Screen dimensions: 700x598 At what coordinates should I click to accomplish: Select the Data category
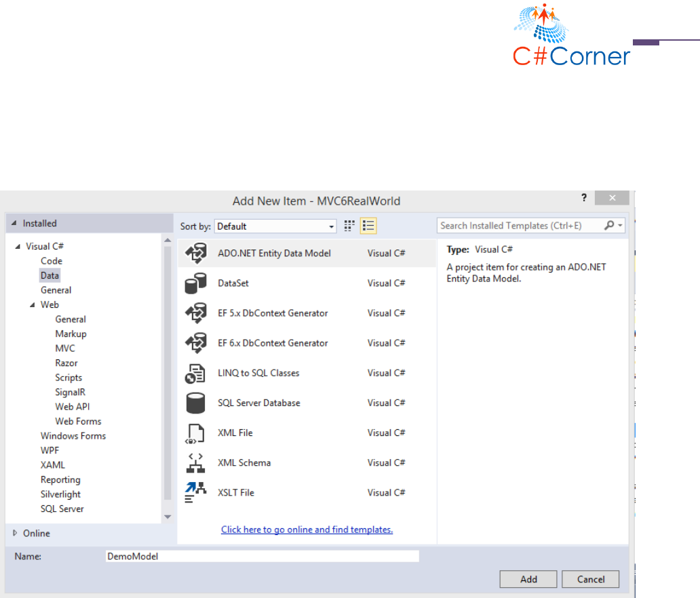tap(50, 275)
